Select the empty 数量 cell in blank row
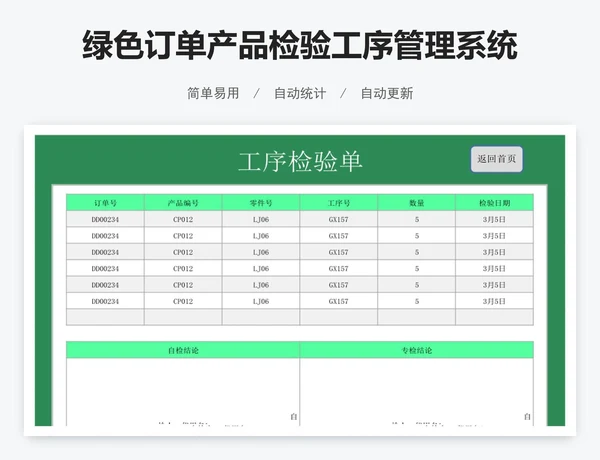 (417, 317)
